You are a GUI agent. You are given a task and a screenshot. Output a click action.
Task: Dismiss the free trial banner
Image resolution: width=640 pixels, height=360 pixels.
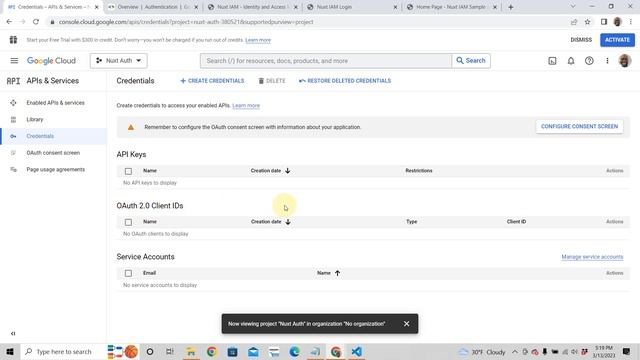point(581,40)
